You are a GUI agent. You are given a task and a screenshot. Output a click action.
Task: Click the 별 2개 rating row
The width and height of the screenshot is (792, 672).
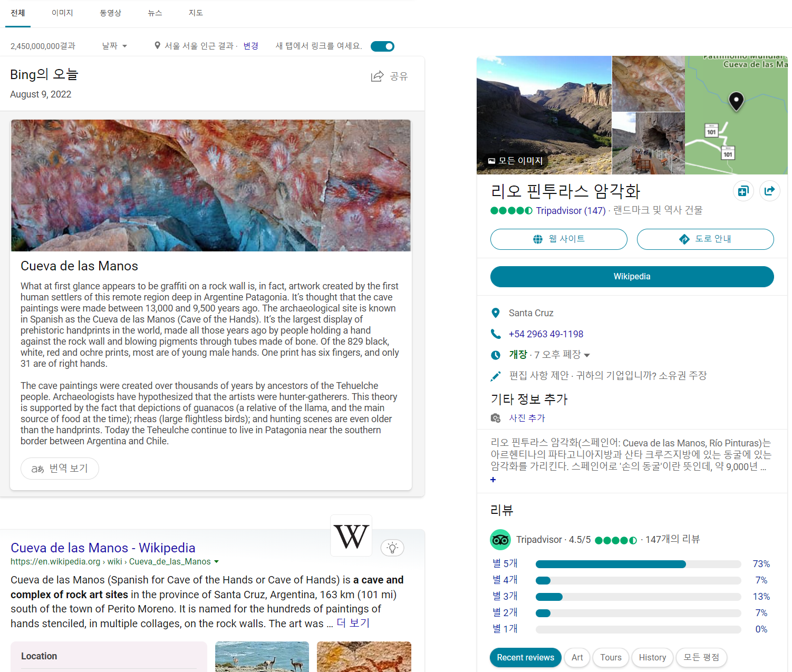(631, 613)
